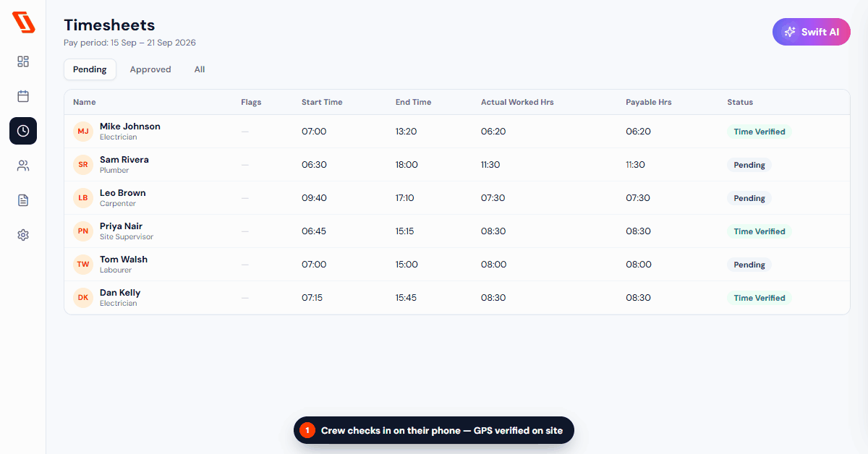Screen dimensions: 868x454
Task: Click Mike Johnson's Time Verified status badge
Action: (x=759, y=132)
